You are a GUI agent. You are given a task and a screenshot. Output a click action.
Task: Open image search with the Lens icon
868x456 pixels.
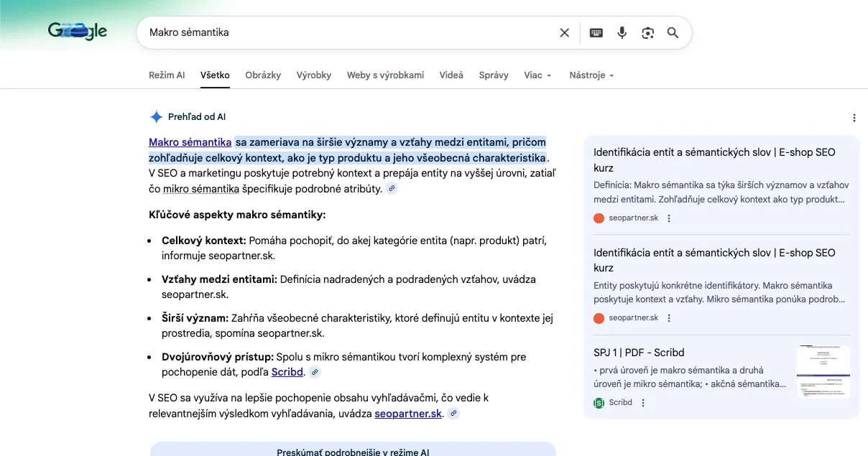648,33
